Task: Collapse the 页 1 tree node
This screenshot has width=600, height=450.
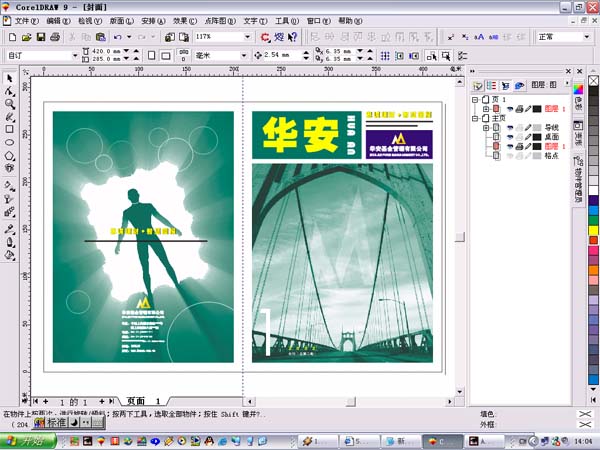Action: 475,99
